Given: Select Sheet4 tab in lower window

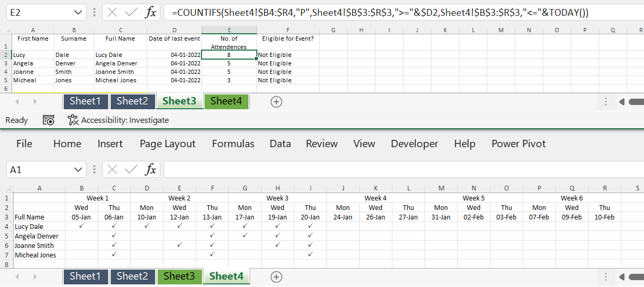Looking at the screenshot, I should click(x=226, y=276).
